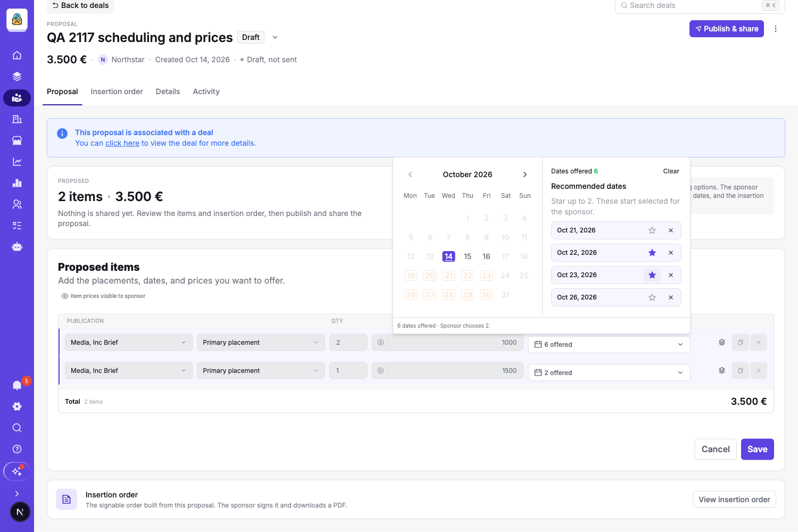The image size is (798, 532).
Task: Star Oct 26, 2026 as recommended
Action: [652, 297]
